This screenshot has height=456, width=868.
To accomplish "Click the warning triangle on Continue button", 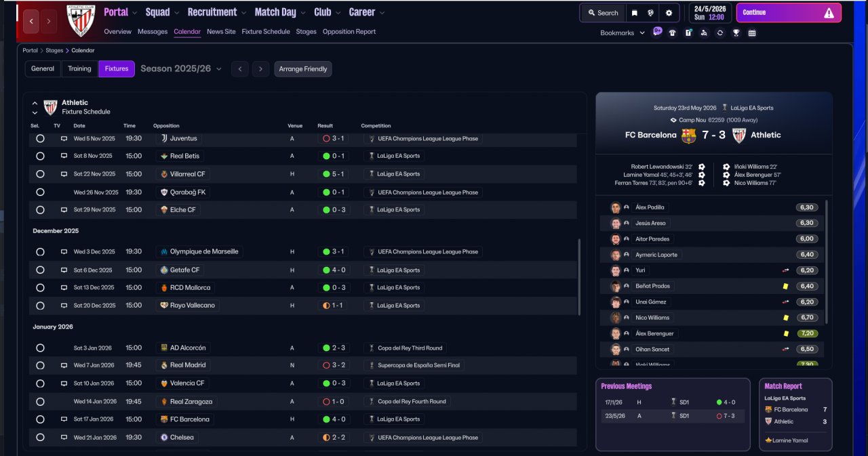I will coord(829,13).
